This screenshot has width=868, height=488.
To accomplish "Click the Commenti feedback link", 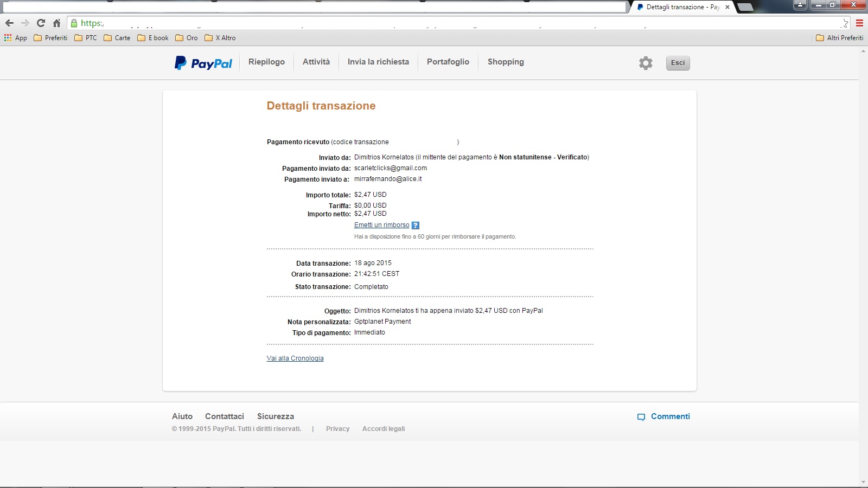I will (x=671, y=416).
